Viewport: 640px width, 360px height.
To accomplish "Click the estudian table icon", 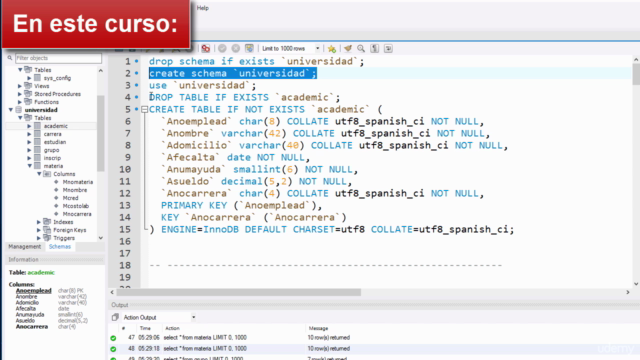I will click(x=38, y=142).
